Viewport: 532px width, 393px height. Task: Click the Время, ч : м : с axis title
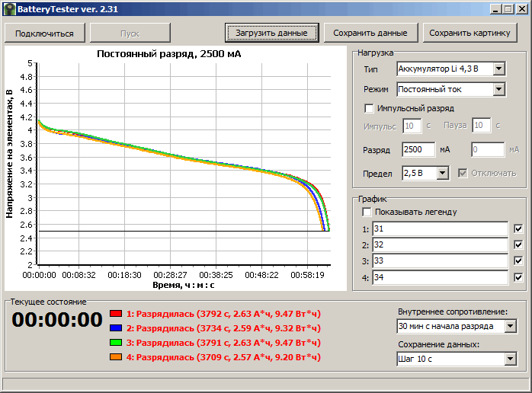tap(184, 285)
